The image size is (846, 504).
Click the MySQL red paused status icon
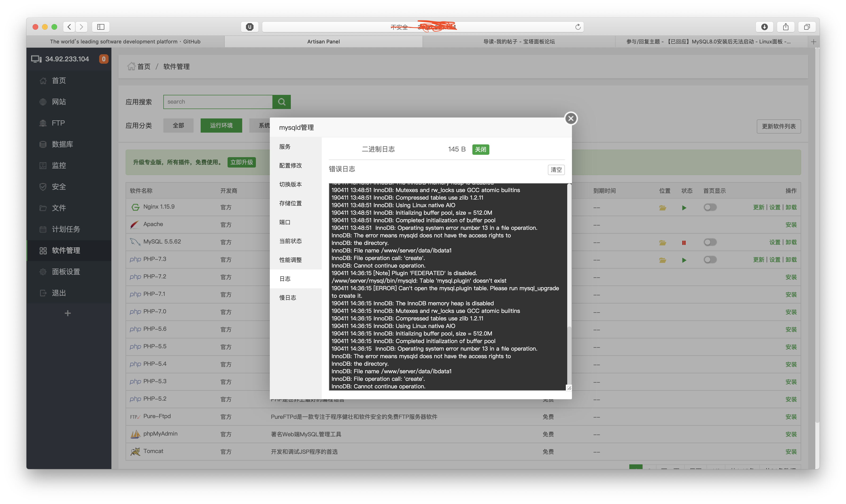click(684, 243)
